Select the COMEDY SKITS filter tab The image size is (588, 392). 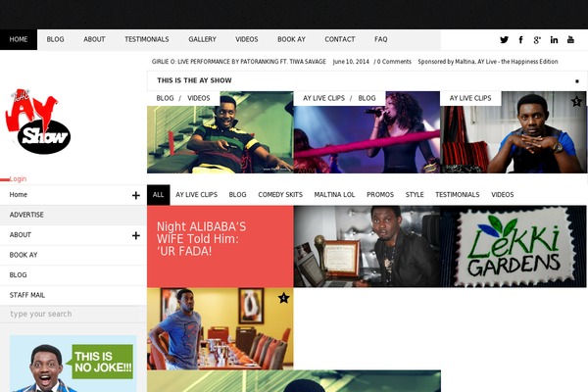tap(280, 195)
